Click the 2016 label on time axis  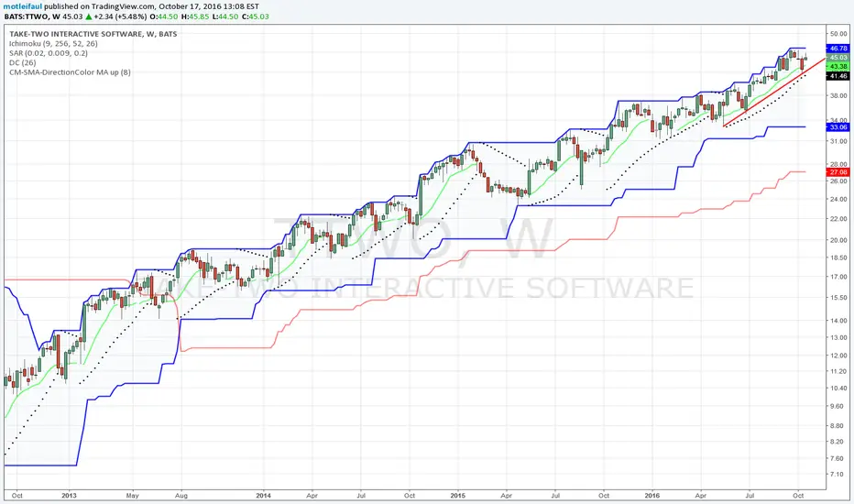point(651,495)
